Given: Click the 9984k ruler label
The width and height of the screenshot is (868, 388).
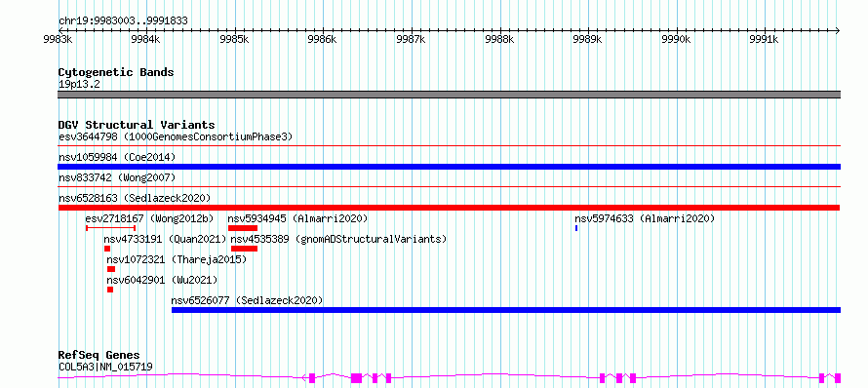Looking at the screenshot, I should [x=146, y=40].
